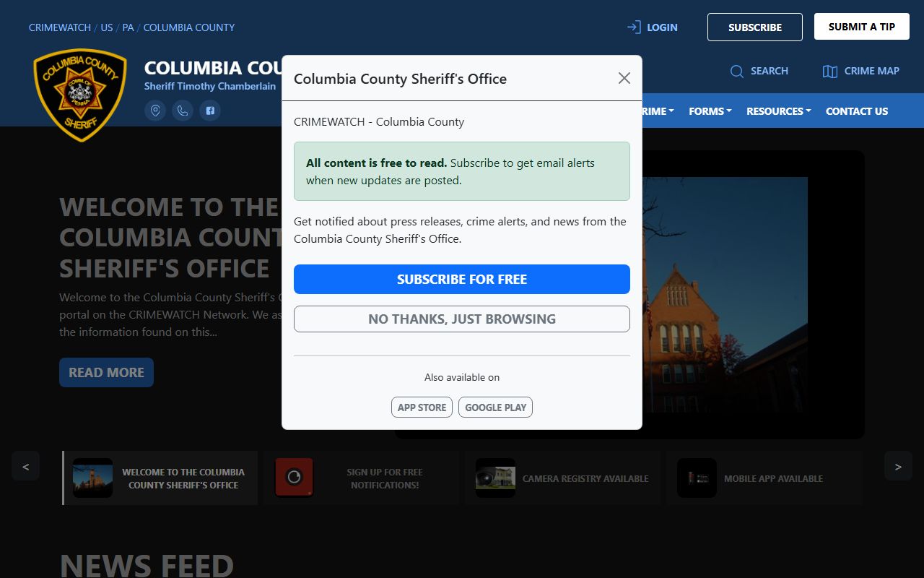Click SEARCH text link in header
Screen dimensions: 924x578
770,71
